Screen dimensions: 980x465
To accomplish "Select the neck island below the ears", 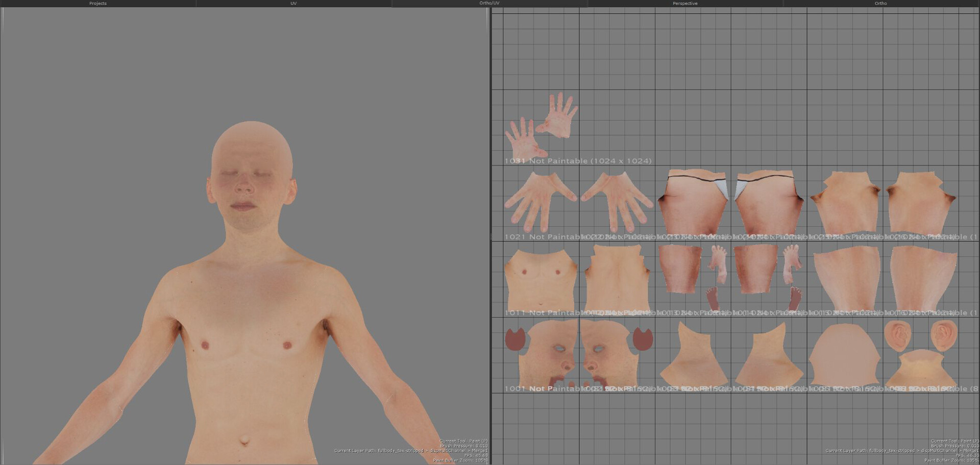I will click(x=921, y=368).
